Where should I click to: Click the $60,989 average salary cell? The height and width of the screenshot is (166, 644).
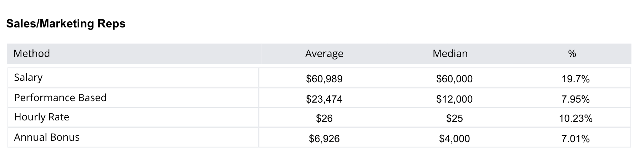(x=324, y=79)
